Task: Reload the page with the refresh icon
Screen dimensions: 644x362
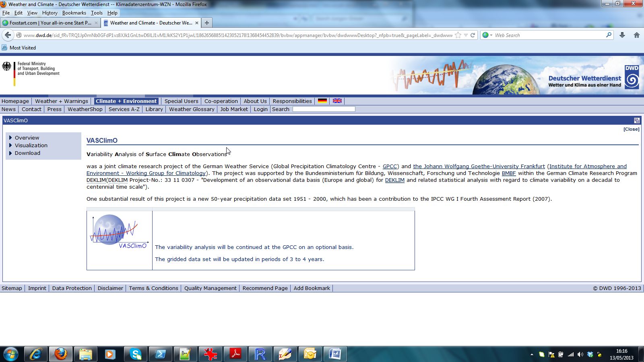Action: (473, 35)
